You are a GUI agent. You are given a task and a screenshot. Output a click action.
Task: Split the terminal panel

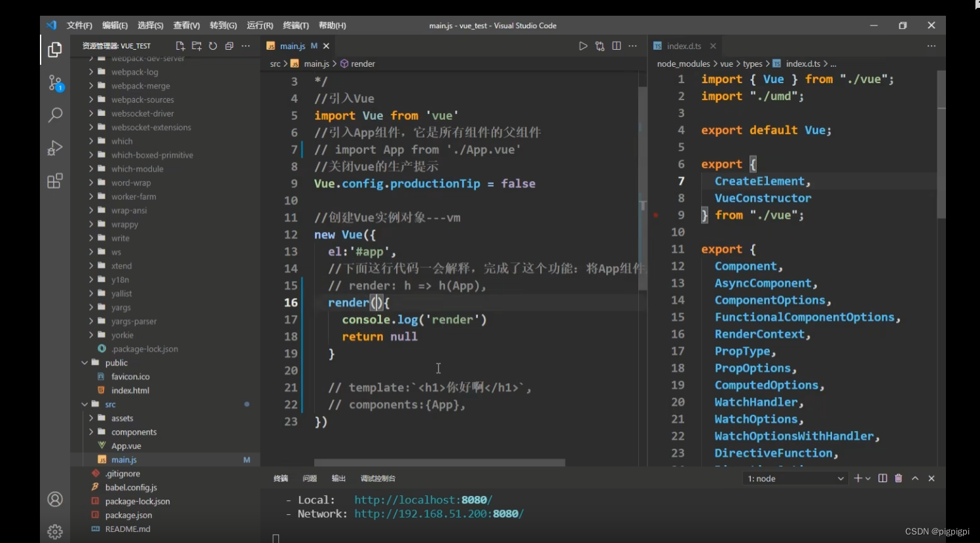tap(882, 478)
